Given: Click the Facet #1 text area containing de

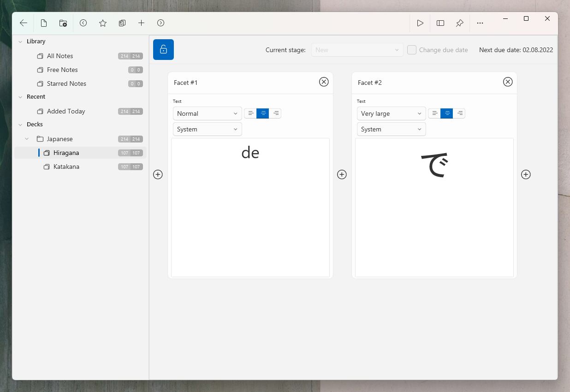Looking at the screenshot, I should [x=250, y=208].
